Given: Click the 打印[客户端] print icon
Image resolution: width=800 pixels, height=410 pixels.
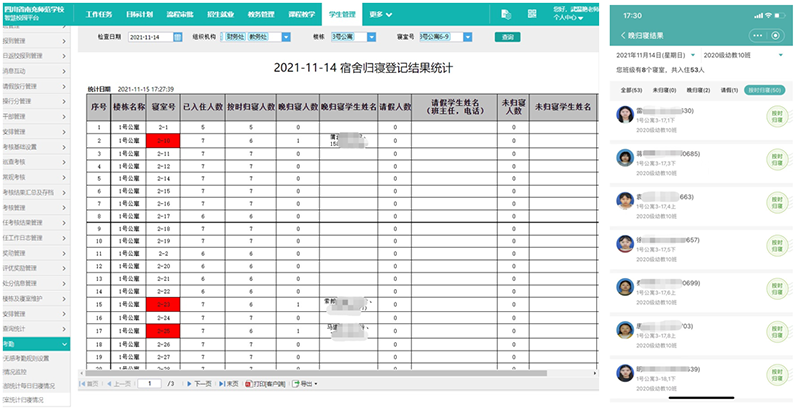Looking at the screenshot, I should pos(264,383).
